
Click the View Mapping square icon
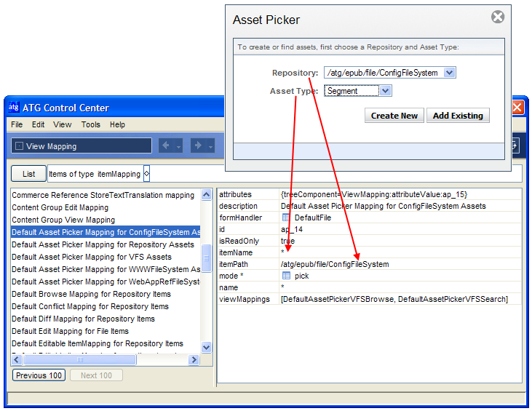tap(20, 145)
